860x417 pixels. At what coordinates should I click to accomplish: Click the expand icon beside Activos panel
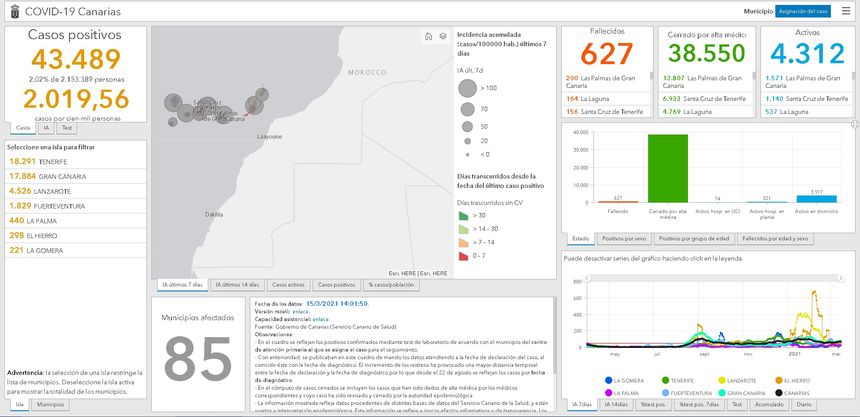pos(855,123)
